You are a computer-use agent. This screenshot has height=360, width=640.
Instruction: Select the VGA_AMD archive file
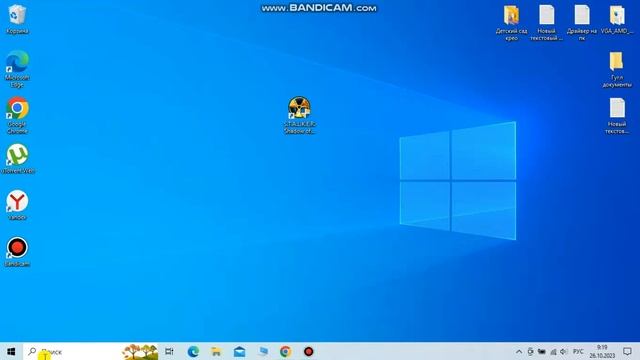[x=617, y=20]
